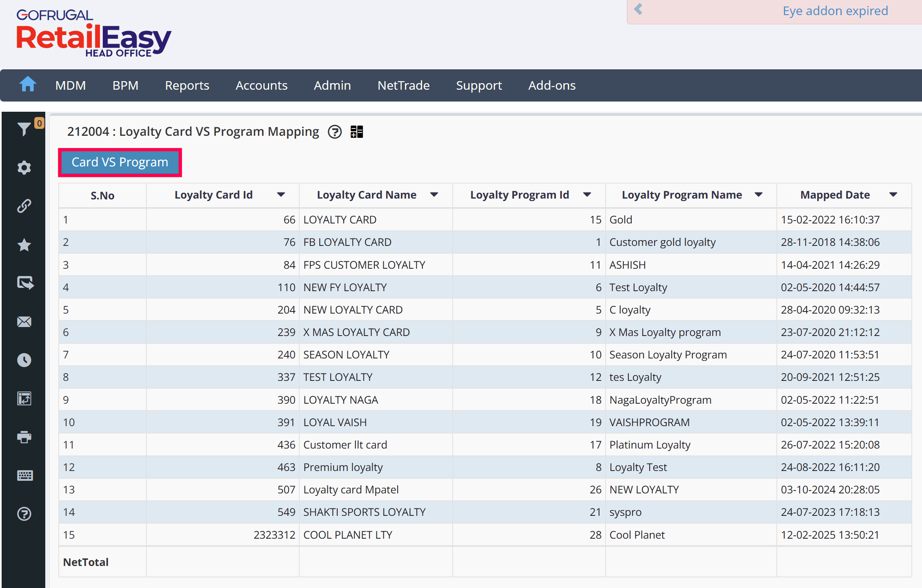This screenshot has height=588, width=922.
Task: Expand Loyalty Program Name column dropdown
Action: point(758,195)
